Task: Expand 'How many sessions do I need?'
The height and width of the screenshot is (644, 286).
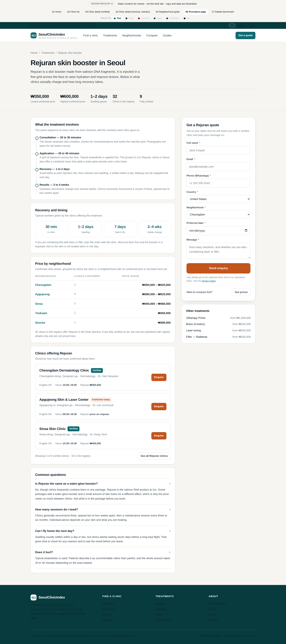Action: pyautogui.click(x=103, y=510)
